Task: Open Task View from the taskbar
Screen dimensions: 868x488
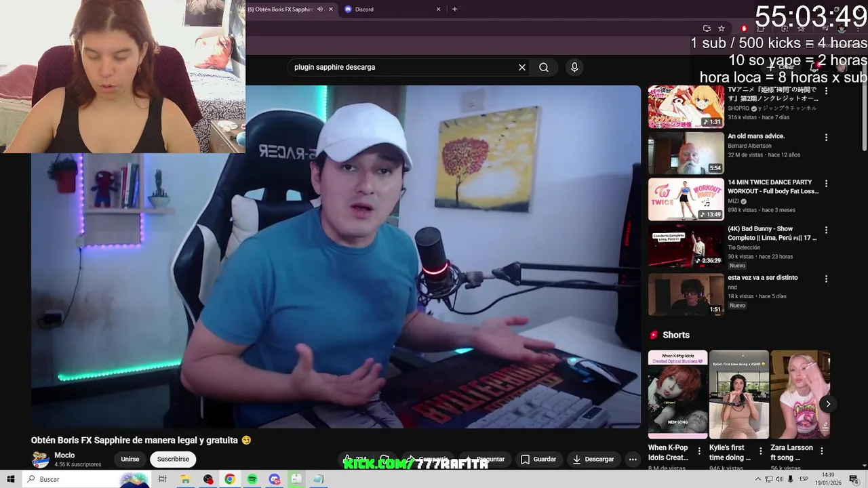Action: 163,479
